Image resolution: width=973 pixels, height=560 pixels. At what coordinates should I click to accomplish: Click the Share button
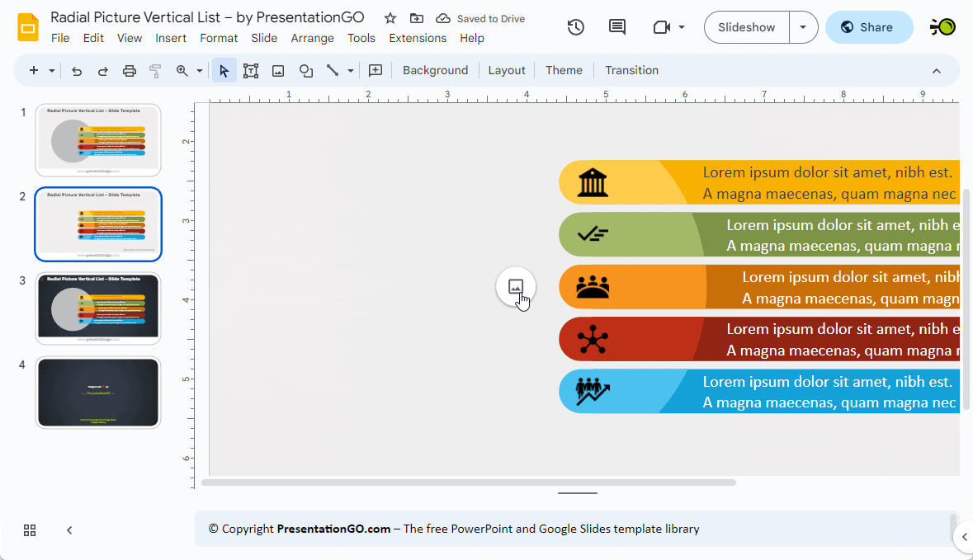(869, 27)
